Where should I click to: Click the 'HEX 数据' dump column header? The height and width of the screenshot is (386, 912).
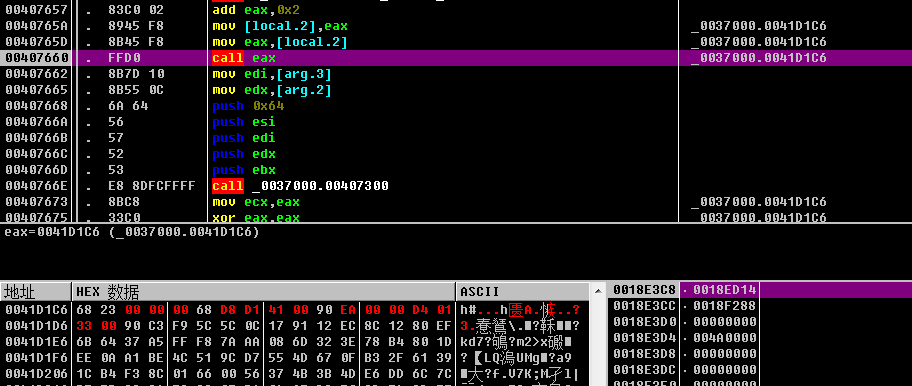(263, 291)
